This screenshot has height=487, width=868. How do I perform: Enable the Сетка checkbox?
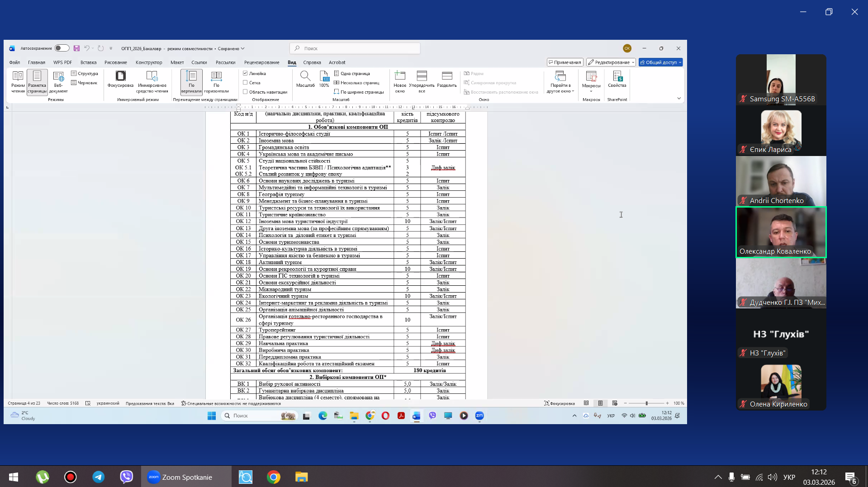coord(245,83)
